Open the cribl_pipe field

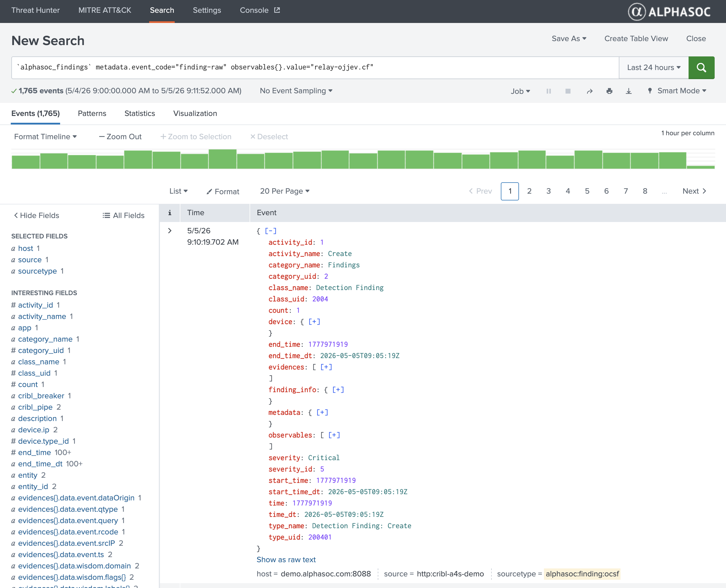(x=35, y=407)
